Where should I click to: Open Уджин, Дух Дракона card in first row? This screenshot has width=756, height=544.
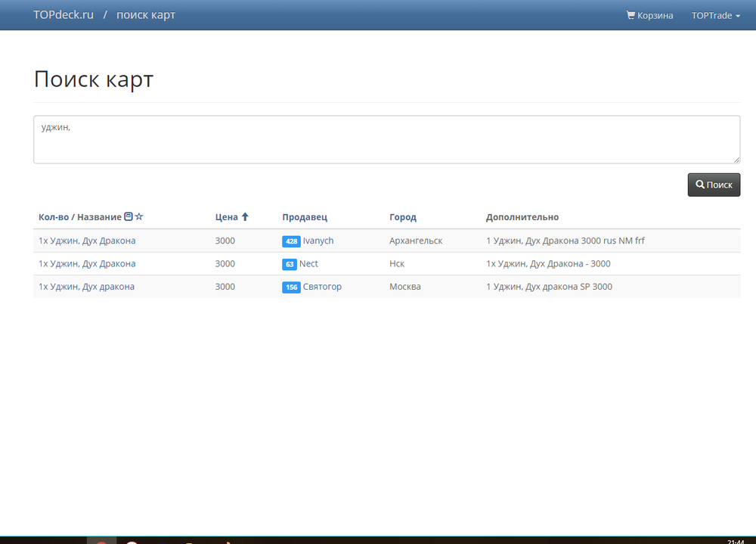tap(87, 241)
